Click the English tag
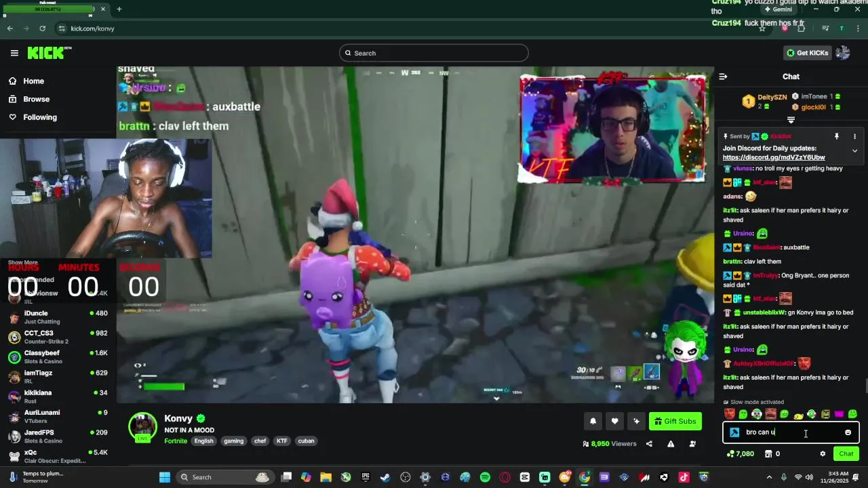The height and width of the screenshot is (488, 868). tap(203, 441)
